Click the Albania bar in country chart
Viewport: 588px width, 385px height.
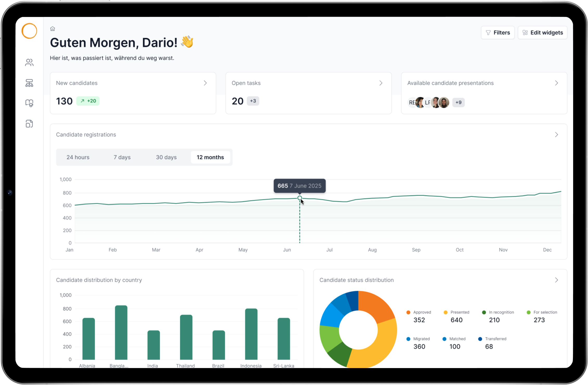coord(89,339)
